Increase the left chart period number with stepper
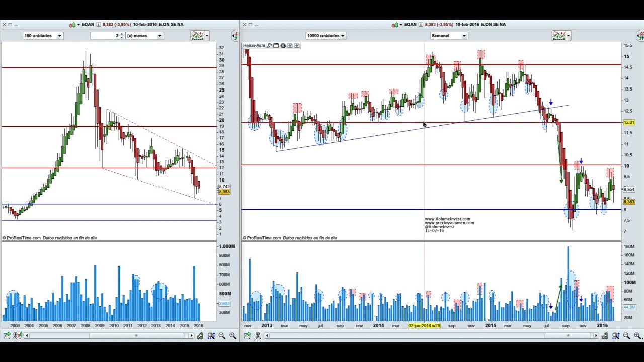Image resolution: width=644 pixels, height=362 pixels. (x=122, y=34)
